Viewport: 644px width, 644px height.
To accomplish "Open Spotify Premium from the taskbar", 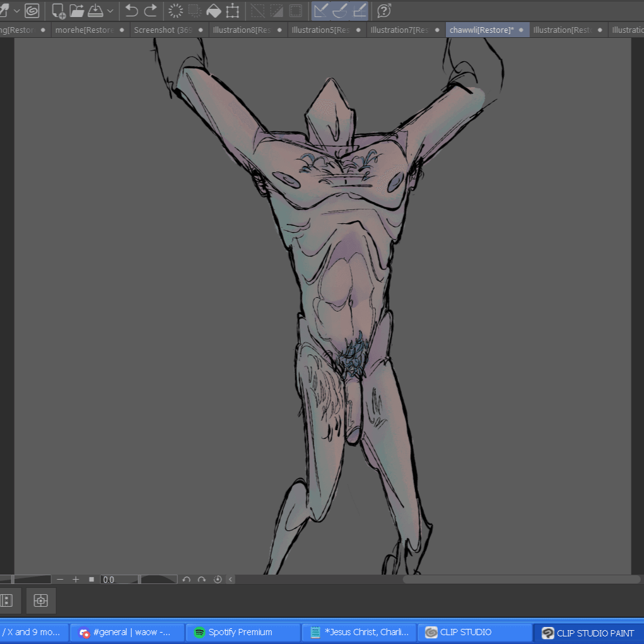I will (x=242, y=632).
